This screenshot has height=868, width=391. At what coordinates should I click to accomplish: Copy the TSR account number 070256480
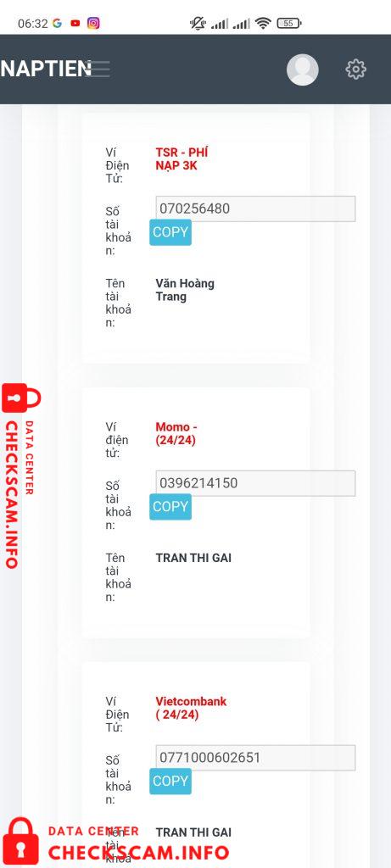(x=170, y=232)
